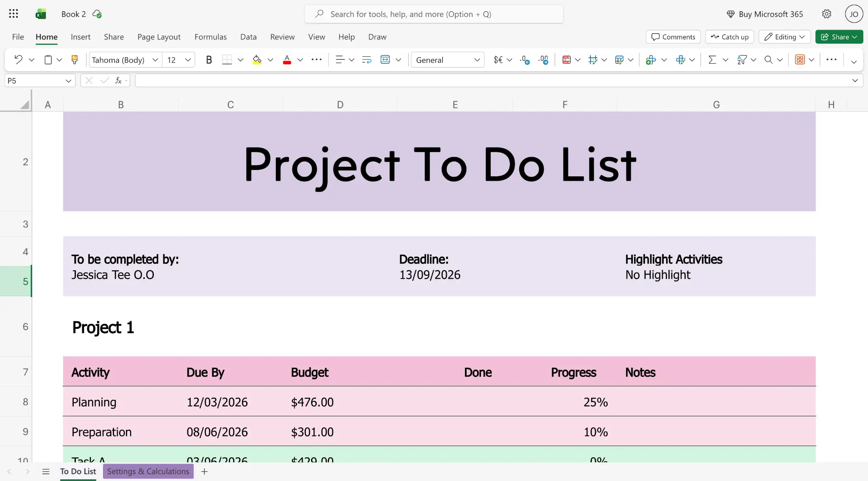The image size is (868, 481).
Task: Click into the formula bar
Action: 492,81
